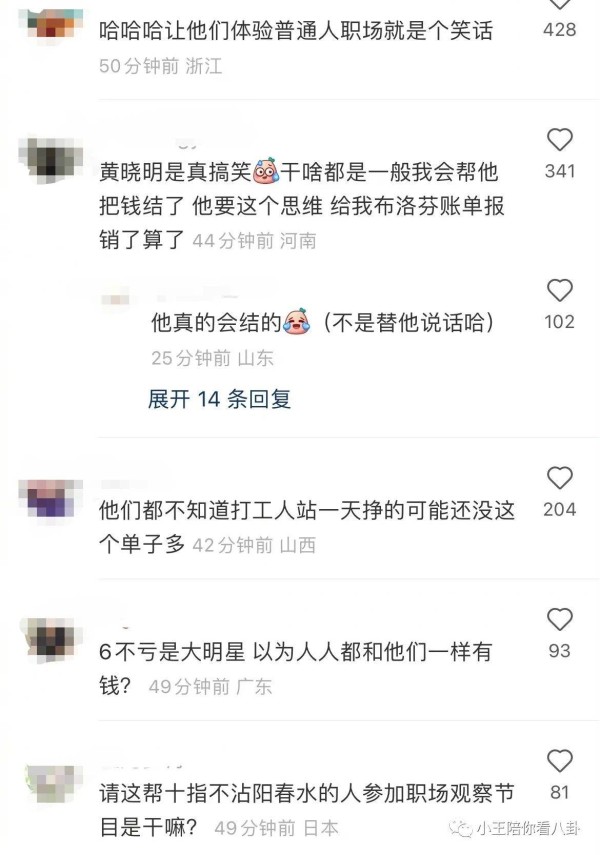Expand 展开 14 条回复 replies

point(219,399)
